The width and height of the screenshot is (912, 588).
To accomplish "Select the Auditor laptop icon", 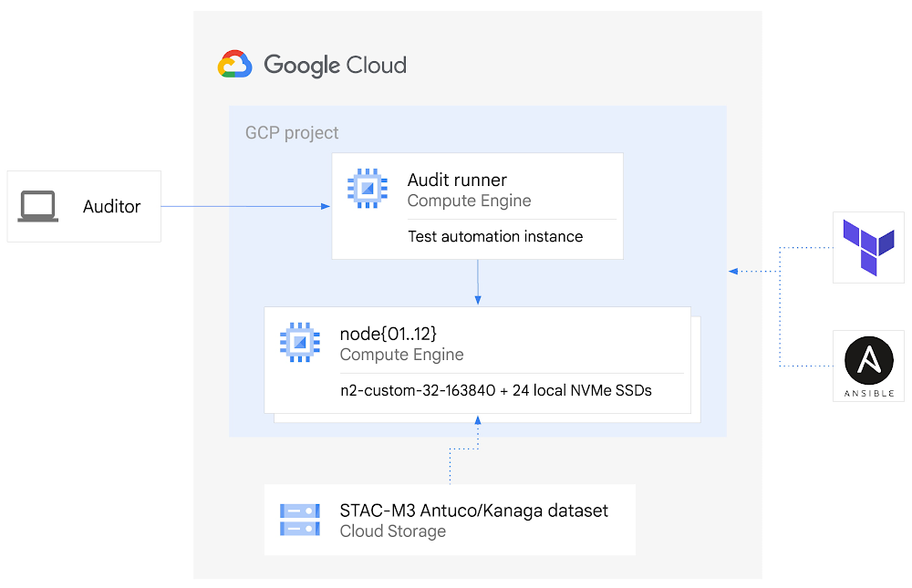I will [x=38, y=207].
